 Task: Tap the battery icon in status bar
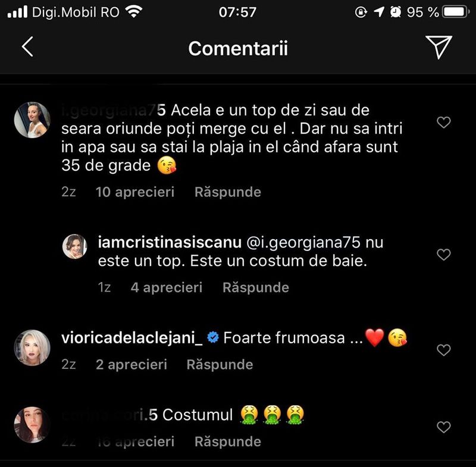(456, 12)
